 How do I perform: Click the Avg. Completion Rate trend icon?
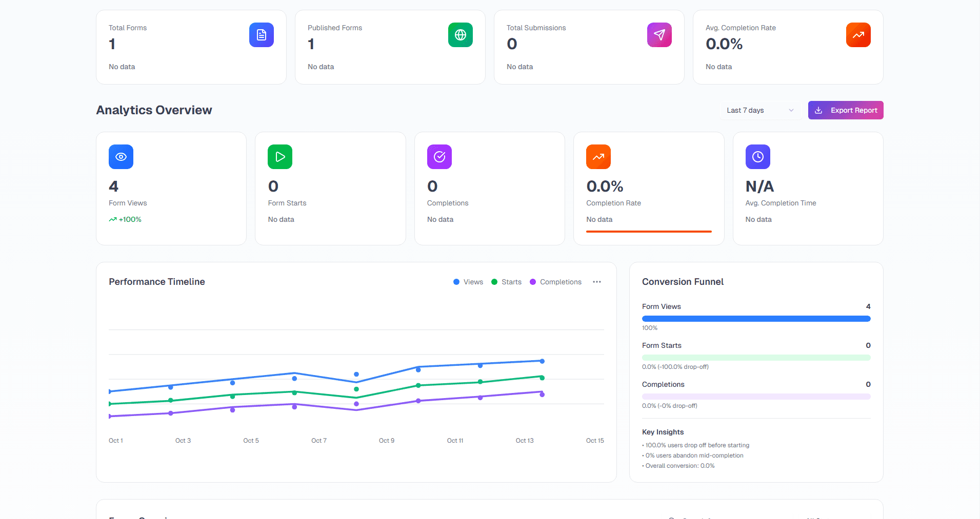[x=858, y=35]
